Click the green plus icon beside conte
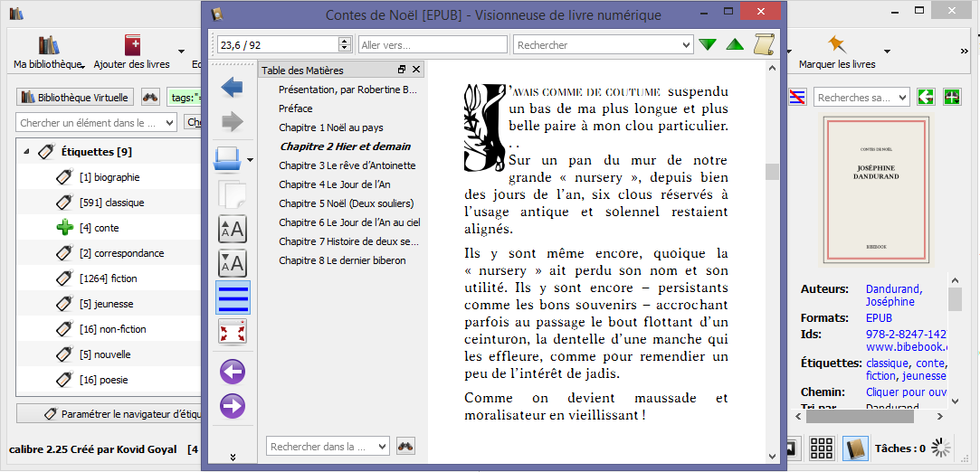The width and height of the screenshot is (980, 472). pyautogui.click(x=65, y=229)
